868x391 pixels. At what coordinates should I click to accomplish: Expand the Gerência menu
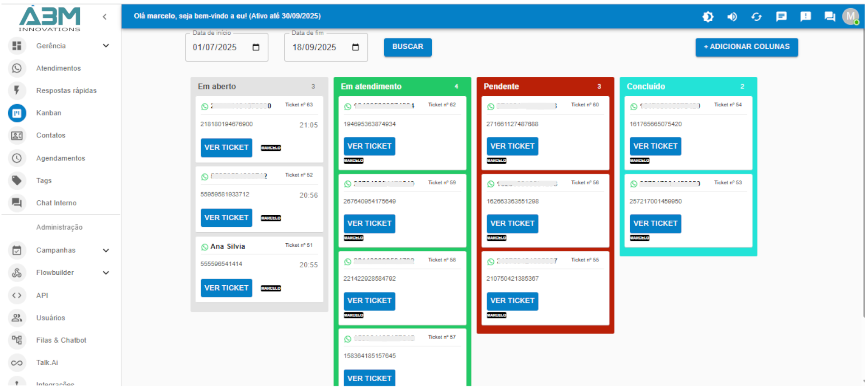106,46
